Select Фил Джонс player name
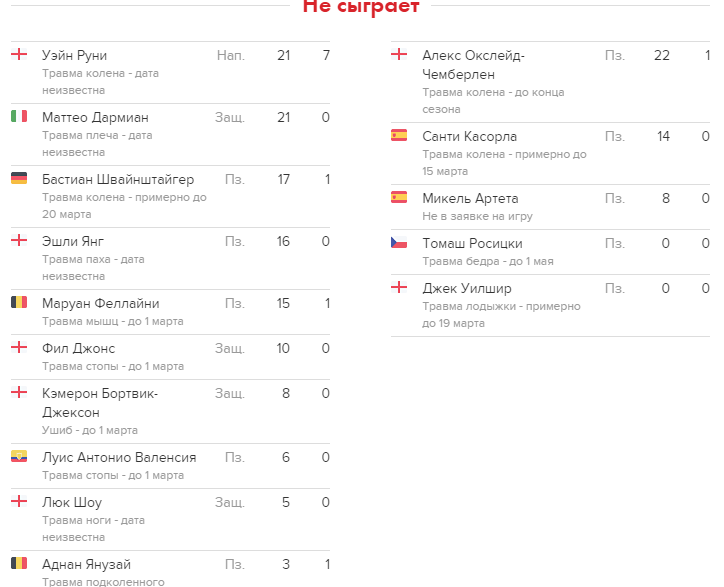 (78, 348)
